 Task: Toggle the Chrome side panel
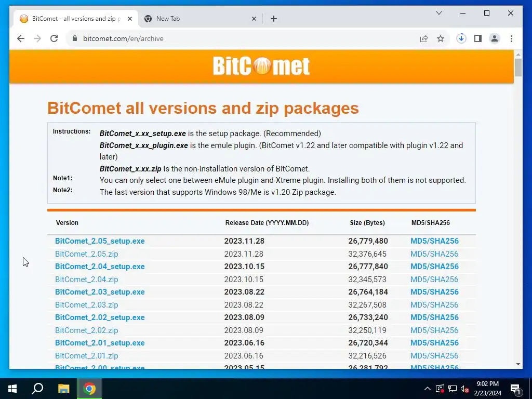pos(478,38)
